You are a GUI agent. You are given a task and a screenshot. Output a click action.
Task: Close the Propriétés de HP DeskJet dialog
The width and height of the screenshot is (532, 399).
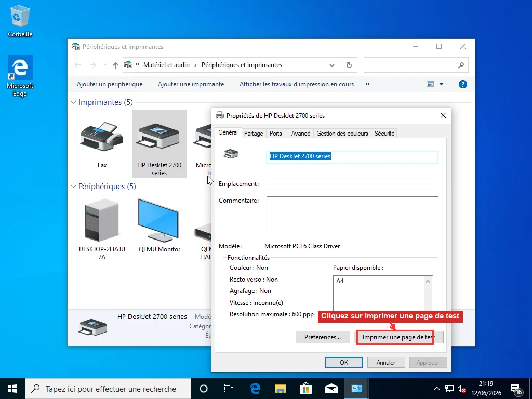443,116
